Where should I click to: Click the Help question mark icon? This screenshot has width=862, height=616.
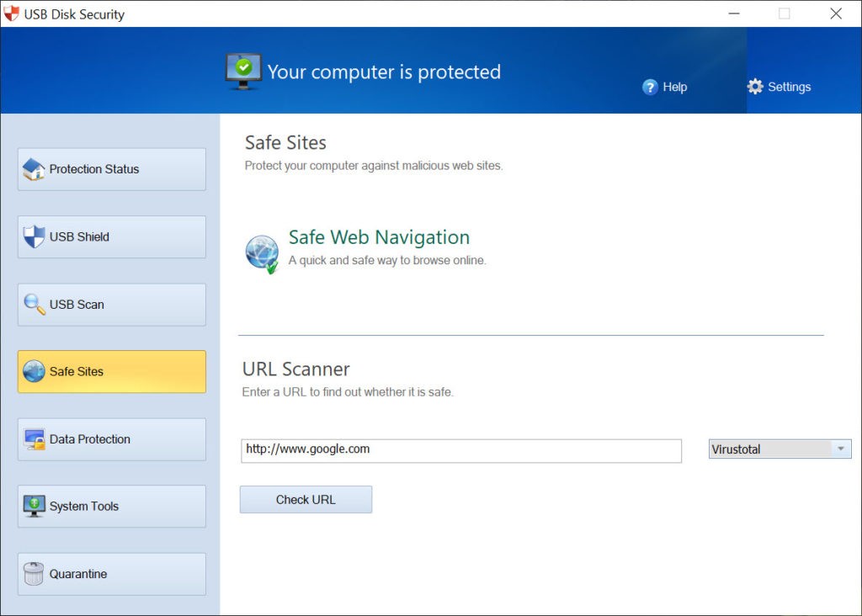(649, 87)
